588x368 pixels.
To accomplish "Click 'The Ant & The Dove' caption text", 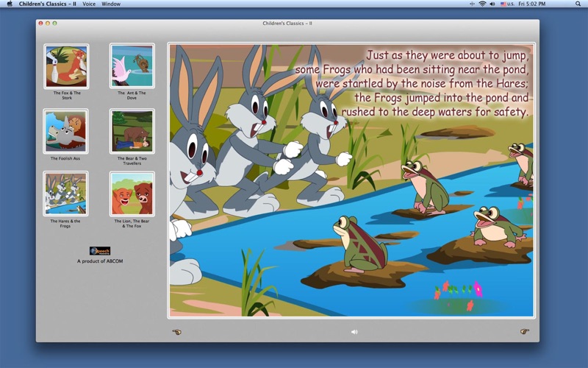I will coord(132,96).
